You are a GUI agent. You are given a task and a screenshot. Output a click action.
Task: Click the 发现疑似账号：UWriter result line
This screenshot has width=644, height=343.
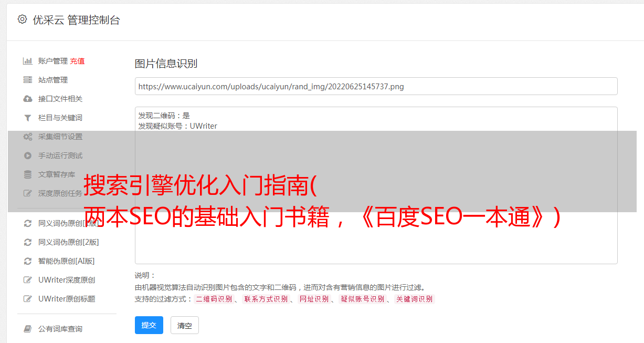(x=177, y=126)
